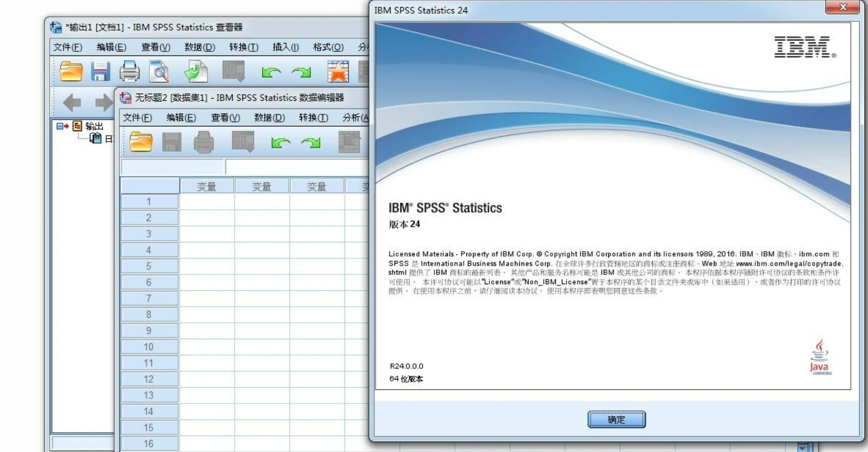Click the cell value input field

(x=298, y=167)
